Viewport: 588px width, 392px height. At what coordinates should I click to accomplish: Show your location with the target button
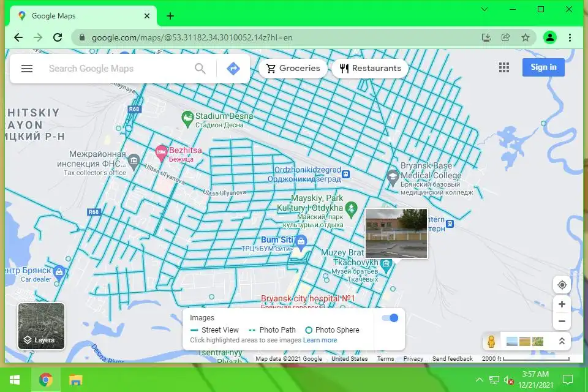(562, 285)
